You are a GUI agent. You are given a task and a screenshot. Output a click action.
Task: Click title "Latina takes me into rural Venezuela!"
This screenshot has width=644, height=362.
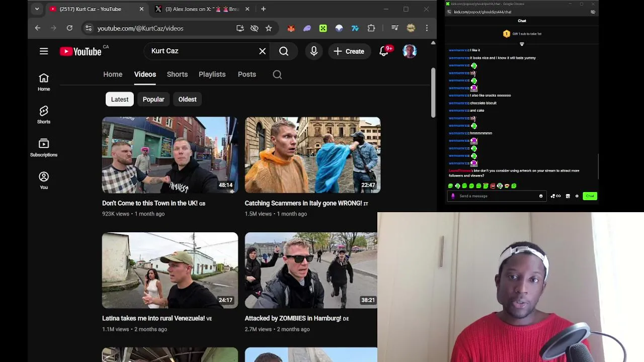pyautogui.click(x=153, y=318)
